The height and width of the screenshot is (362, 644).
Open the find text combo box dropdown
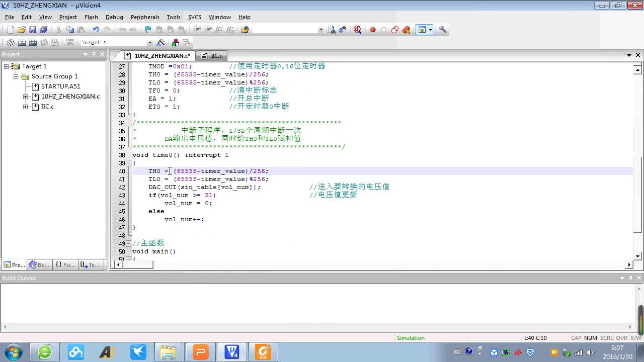[321, 30]
